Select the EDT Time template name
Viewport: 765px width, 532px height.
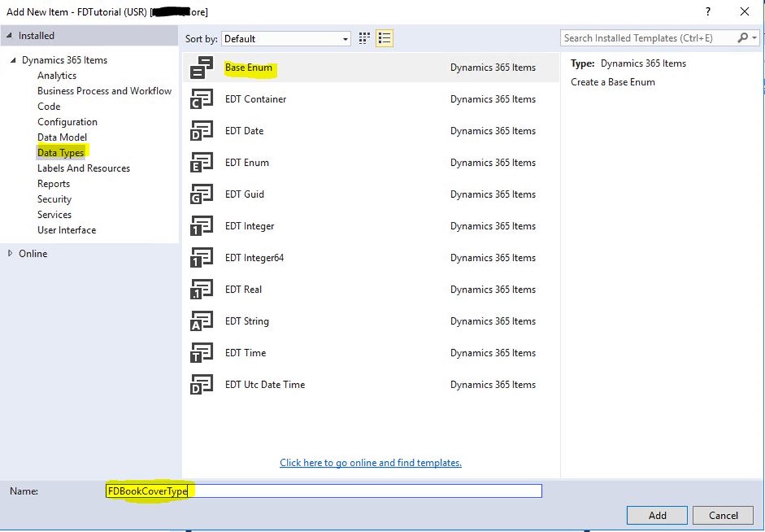click(x=245, y=353)
